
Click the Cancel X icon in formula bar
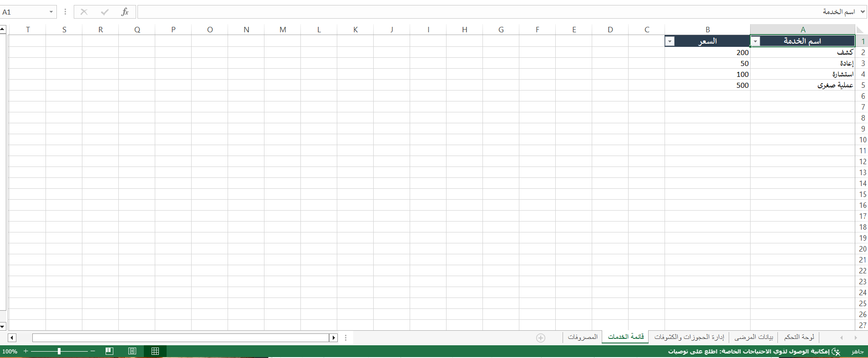pyautogui.click(x=84, y=12)
